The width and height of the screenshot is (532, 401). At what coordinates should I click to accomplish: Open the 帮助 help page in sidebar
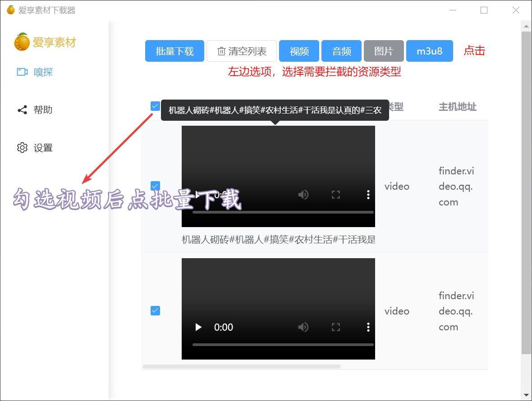(35, 110)
